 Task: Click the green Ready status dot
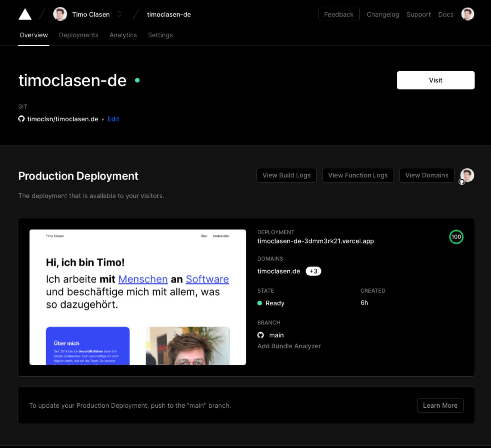pos(260,303)
